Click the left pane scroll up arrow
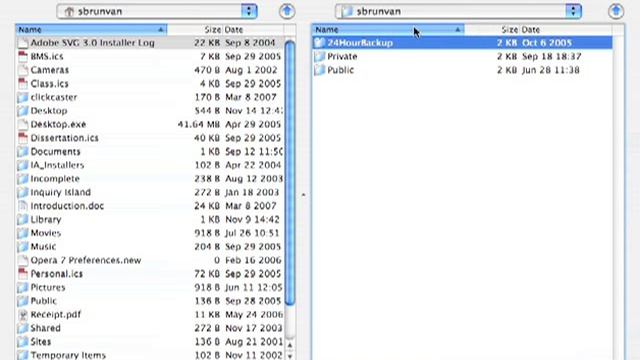 coord(290,346)
